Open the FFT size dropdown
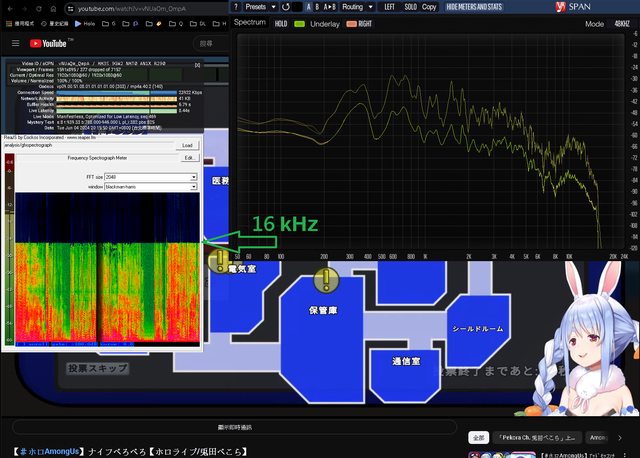The width and height of the screenshot is (640, 458). click(x=151, y=177)
